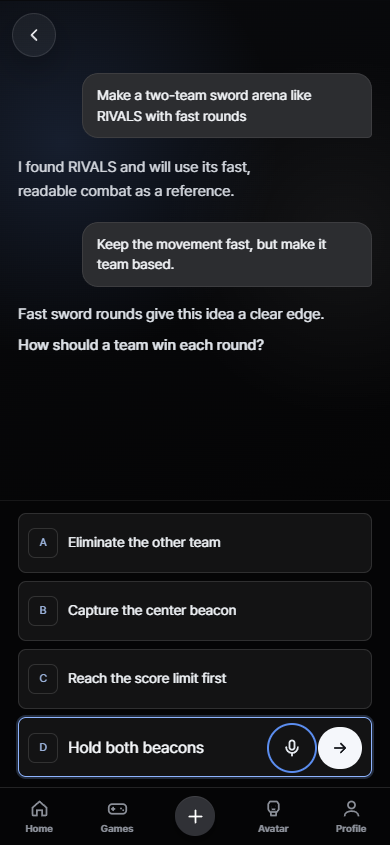Click the sword arena RIVALS message bubble
Screen dimensions: 390x845
pyautogui.click(x=227, y=106)
